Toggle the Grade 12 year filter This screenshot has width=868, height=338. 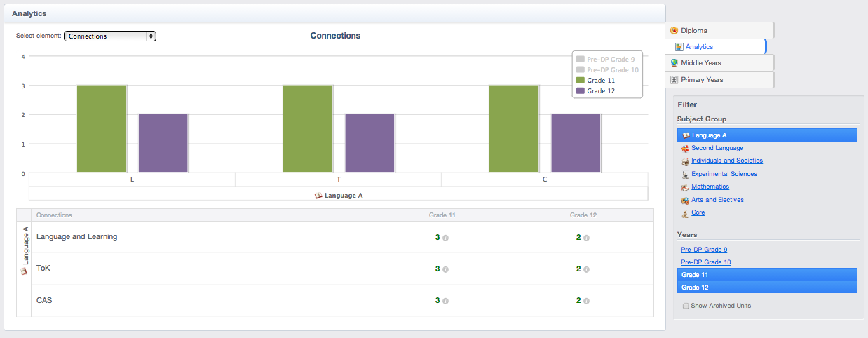(x=767, y=288)
